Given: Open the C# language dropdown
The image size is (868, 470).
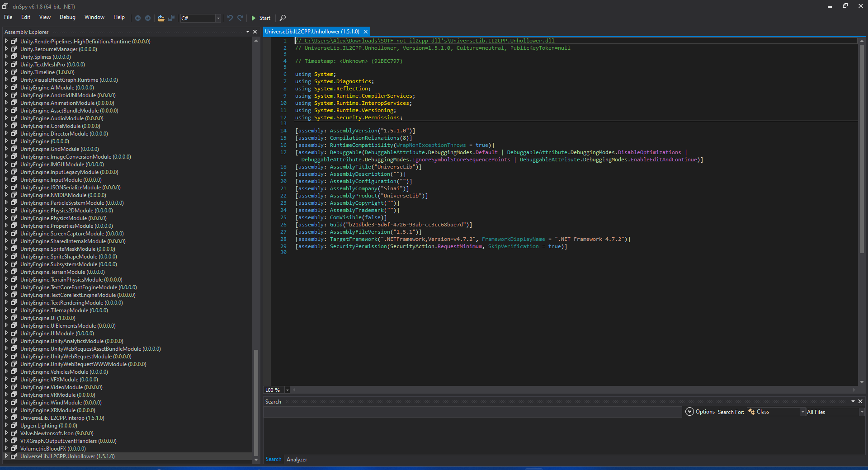Looking at the screenshot, I should tap(218, 18).
